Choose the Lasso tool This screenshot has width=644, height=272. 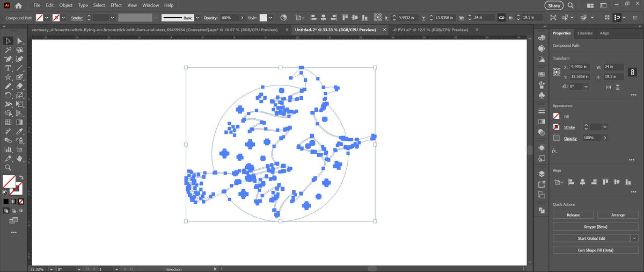pos(20,50)
